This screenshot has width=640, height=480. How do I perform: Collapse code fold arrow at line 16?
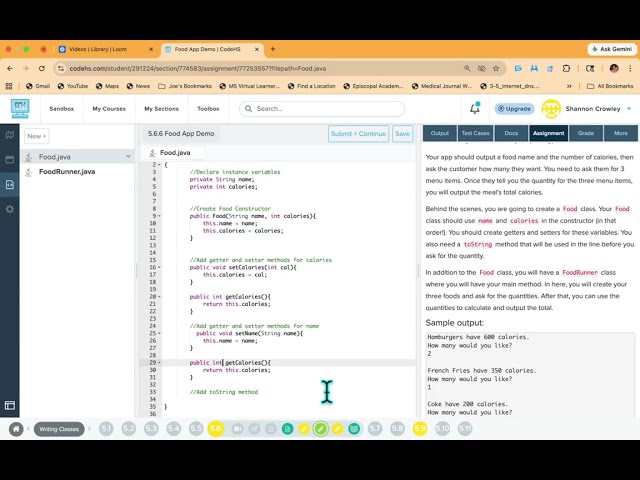coord(159,267)
